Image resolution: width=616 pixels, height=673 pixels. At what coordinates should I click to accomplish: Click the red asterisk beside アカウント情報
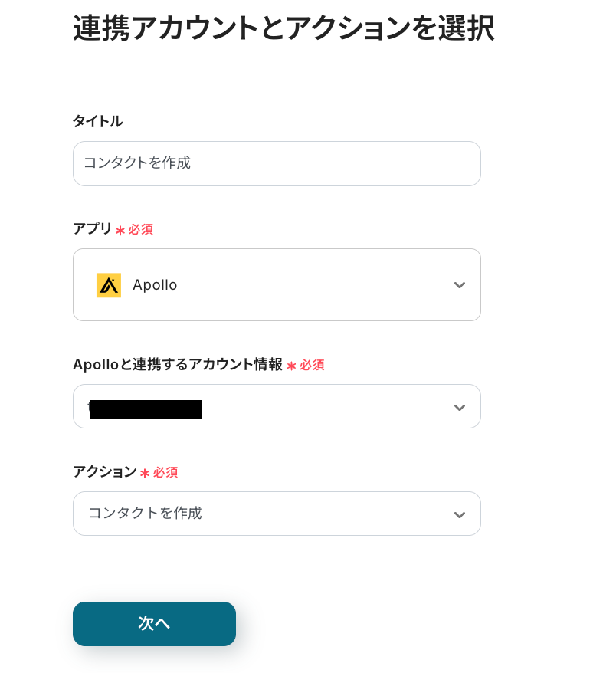click(291, 366)
